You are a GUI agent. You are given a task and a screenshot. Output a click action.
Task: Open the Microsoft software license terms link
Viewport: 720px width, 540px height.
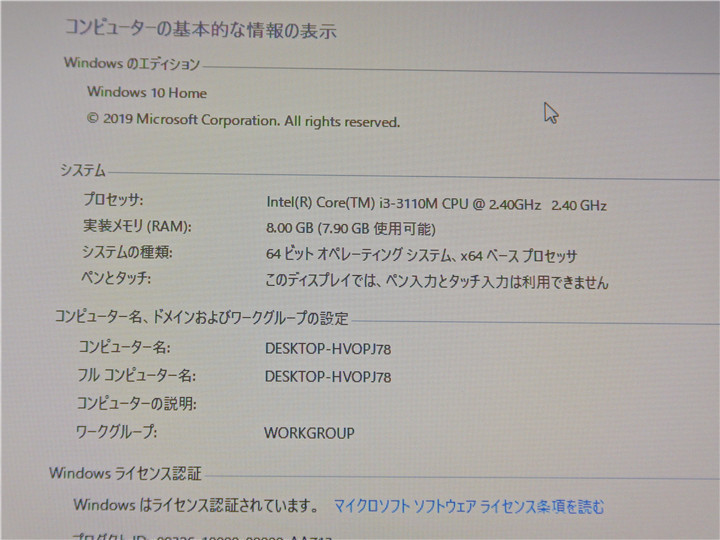469,507
